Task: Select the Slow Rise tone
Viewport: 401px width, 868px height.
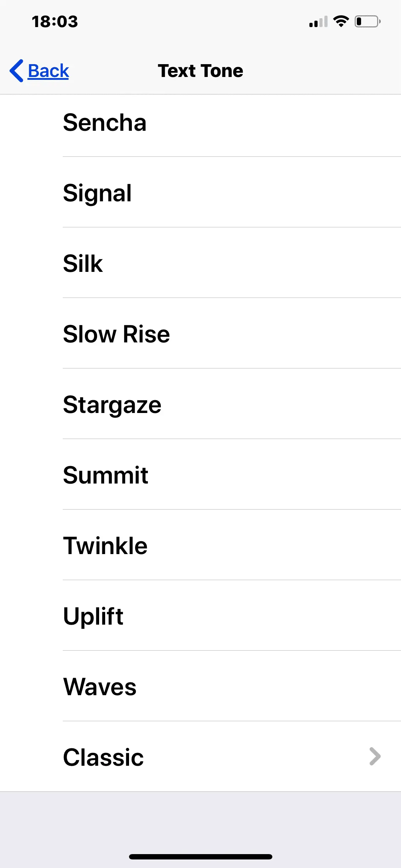Action: click(116, 334)
